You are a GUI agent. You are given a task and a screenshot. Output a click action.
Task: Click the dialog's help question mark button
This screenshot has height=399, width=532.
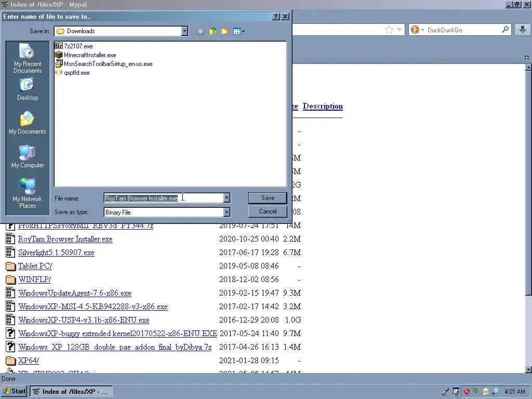tap(276, 16)
